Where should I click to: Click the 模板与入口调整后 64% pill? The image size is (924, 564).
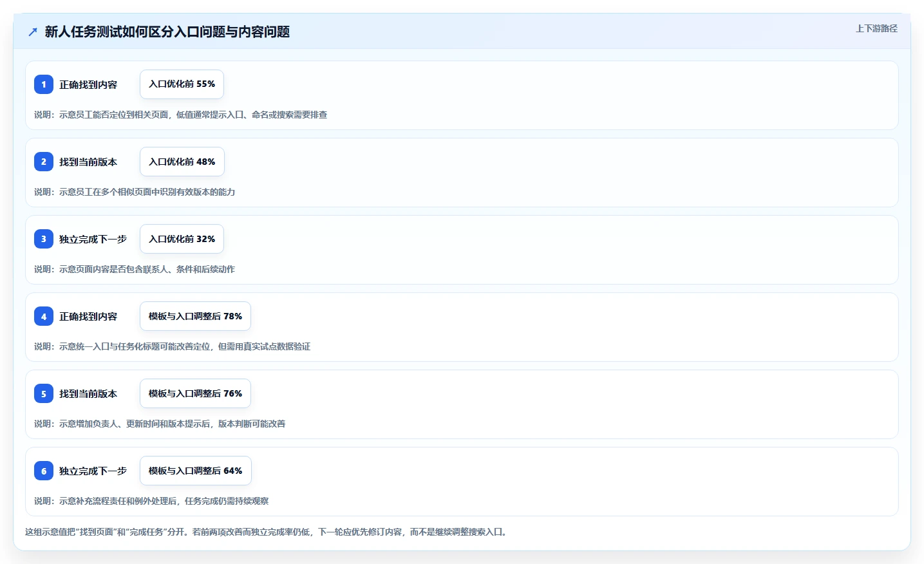click(196, 471)
